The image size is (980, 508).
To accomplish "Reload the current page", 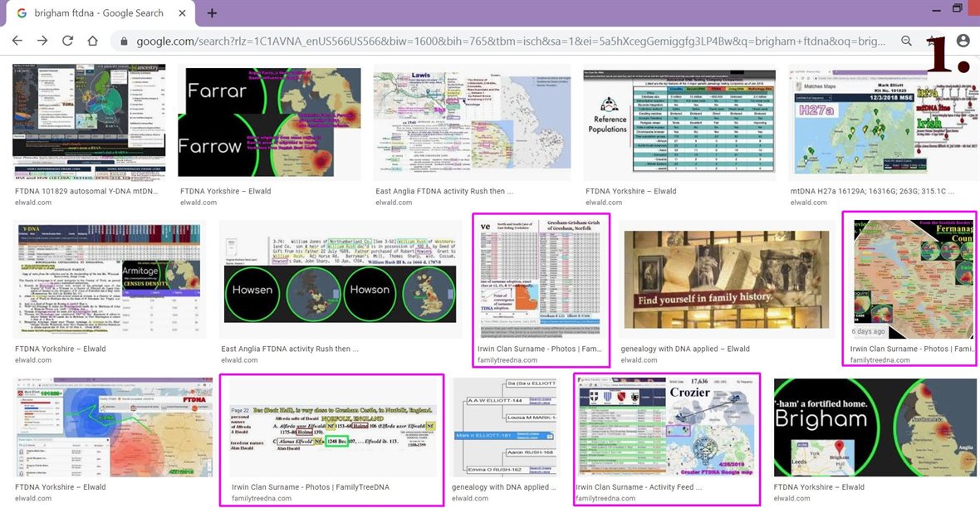I will click(67, 41).
